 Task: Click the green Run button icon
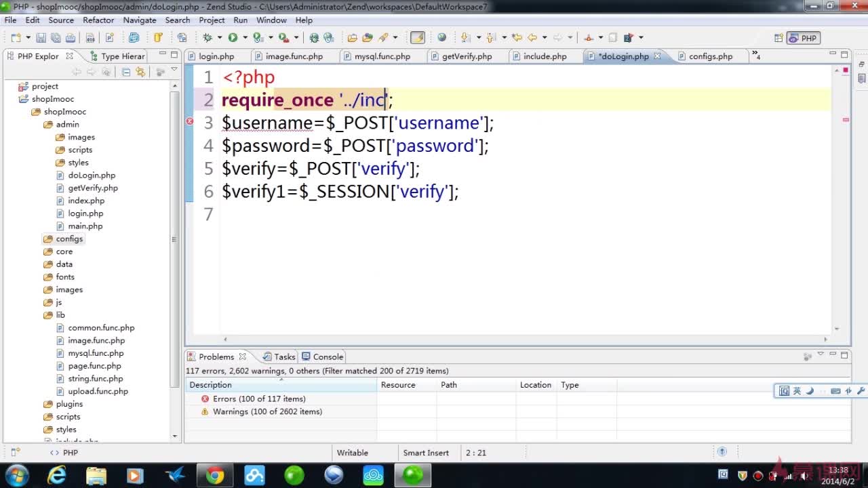tap(233, 38)
